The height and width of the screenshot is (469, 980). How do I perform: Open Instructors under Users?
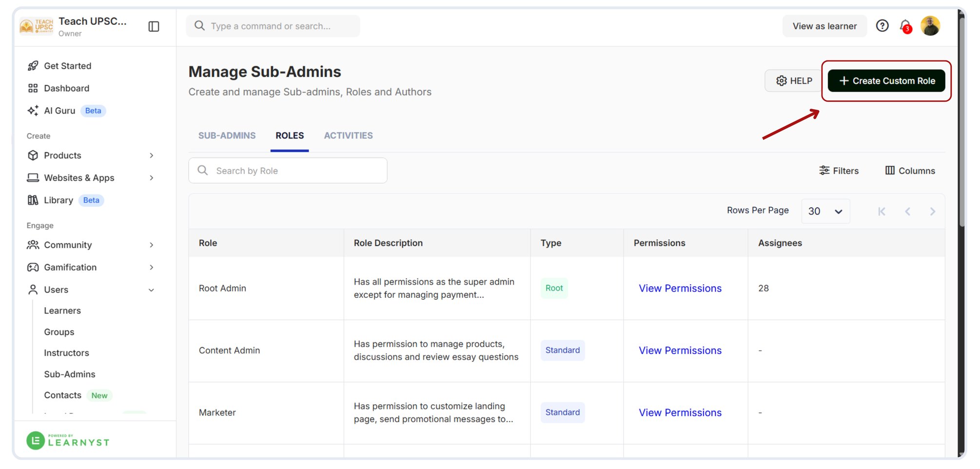pyautogui.click(x=66, y=353)
